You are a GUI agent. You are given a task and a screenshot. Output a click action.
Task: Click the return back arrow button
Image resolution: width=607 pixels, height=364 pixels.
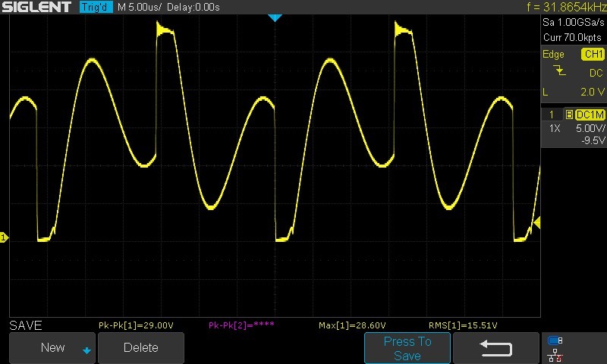click(x=496, y=348)
